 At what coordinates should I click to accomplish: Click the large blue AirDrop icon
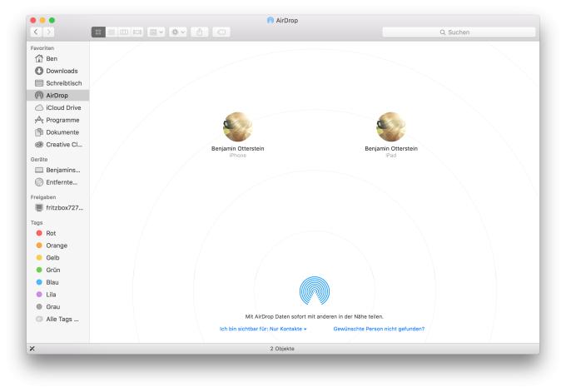(315, 290)
